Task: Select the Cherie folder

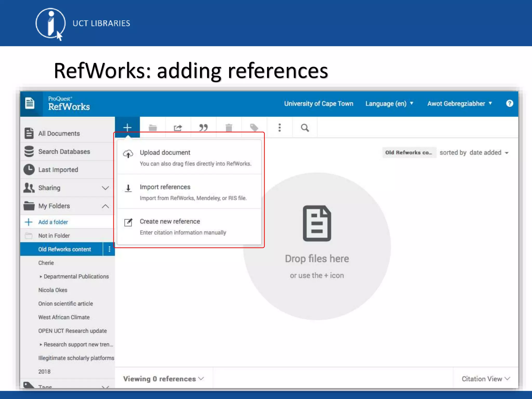Action: click(x=46, y=263)
